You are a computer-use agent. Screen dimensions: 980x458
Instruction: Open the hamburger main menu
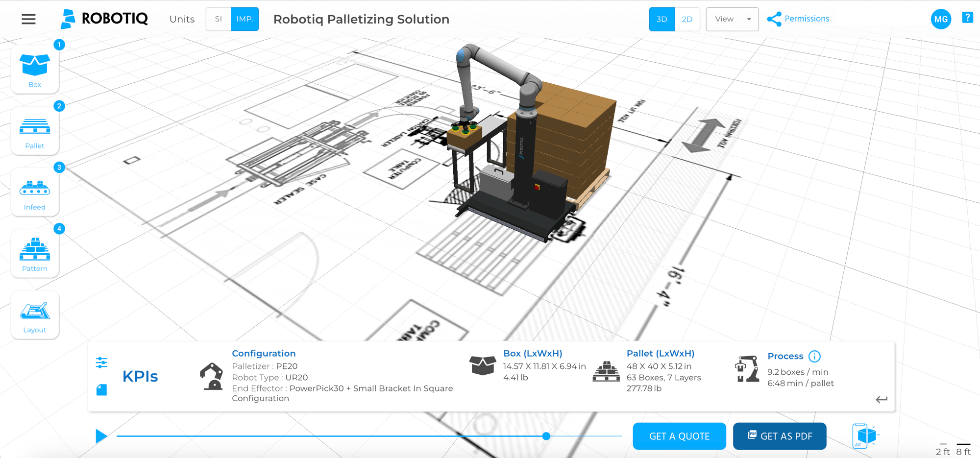(28, 19)
